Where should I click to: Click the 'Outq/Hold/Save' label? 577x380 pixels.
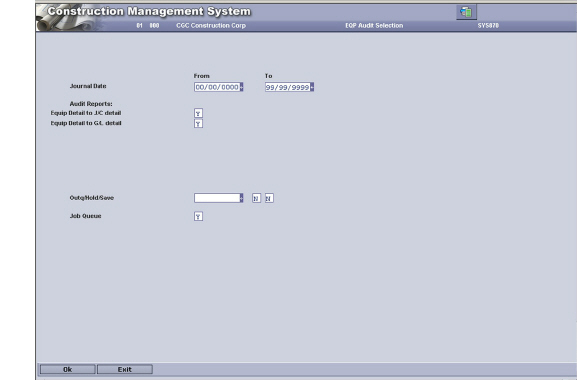pos(92,198)
